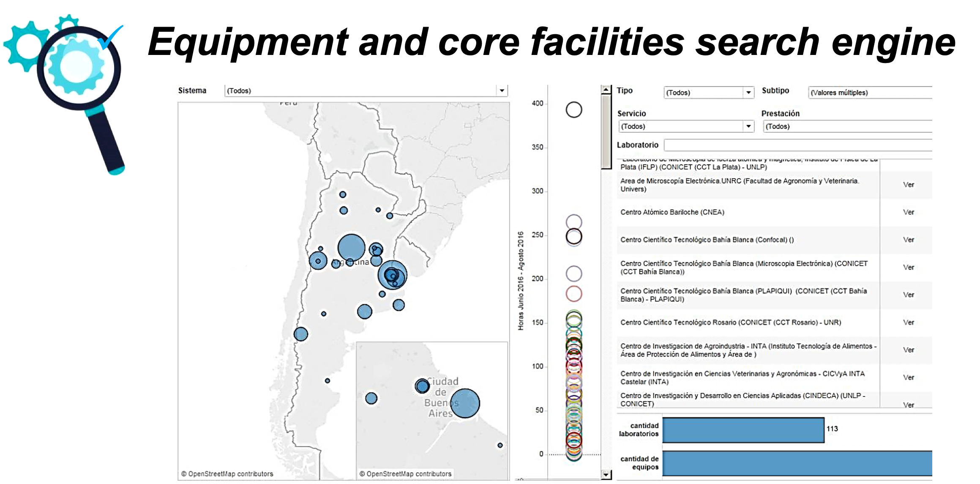
Task: Click the large Buenos Aires inset bubble
Action: pos(465,403)
